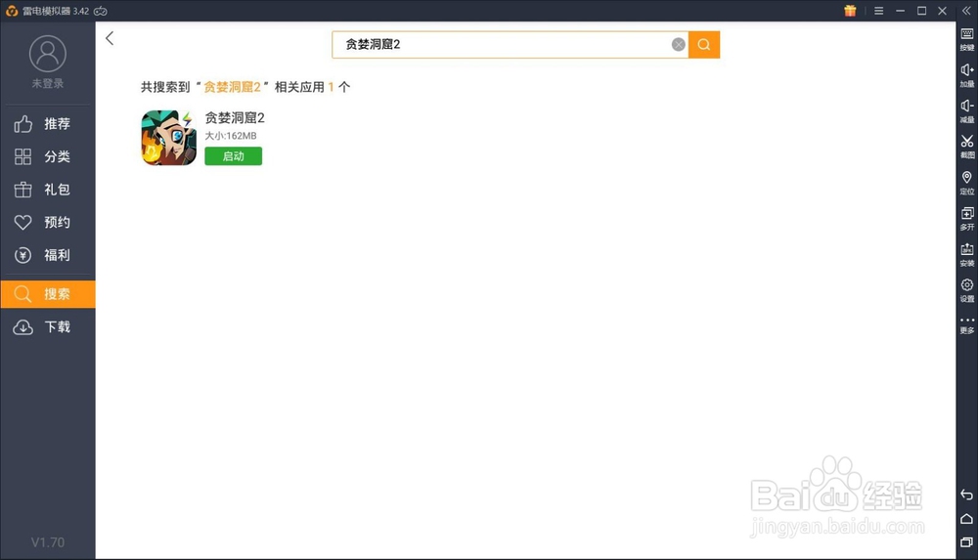This screenshot has height=560, width=978.
Task: Increase volume with 加量 icon
Action: click(x=967, y=75)
